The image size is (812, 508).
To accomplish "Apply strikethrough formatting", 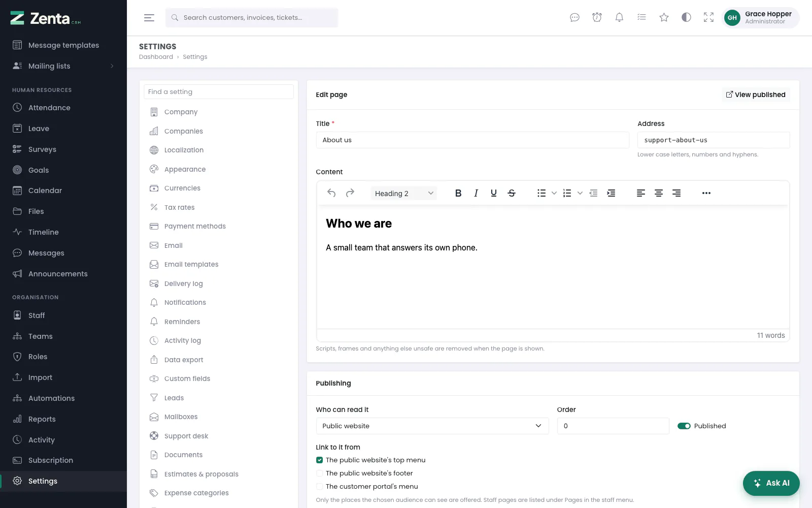I will (x=512, y=193).
